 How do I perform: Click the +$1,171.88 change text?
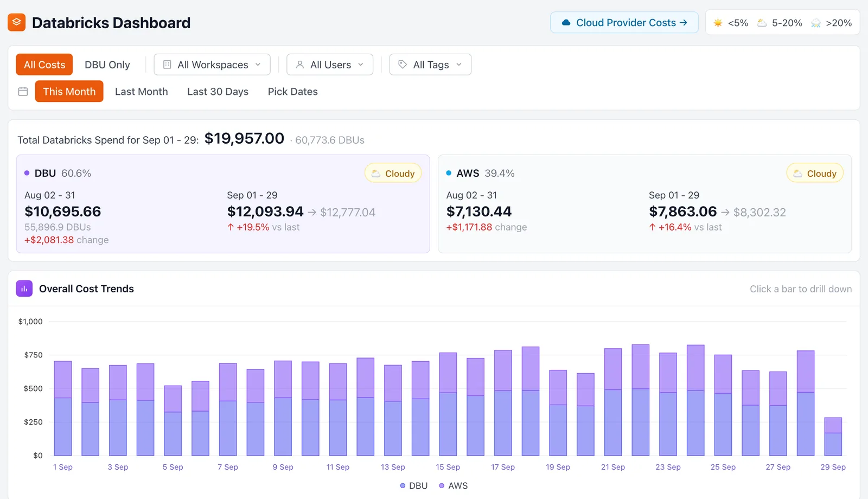point(486,227)
